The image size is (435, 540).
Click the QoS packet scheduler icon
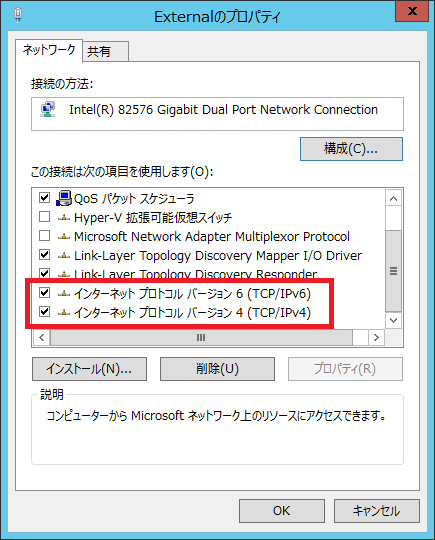(63, 198)
